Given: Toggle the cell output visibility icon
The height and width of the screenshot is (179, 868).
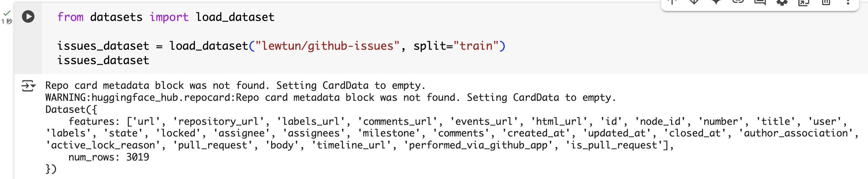Looking at the screenshot, I should [29, 86].
